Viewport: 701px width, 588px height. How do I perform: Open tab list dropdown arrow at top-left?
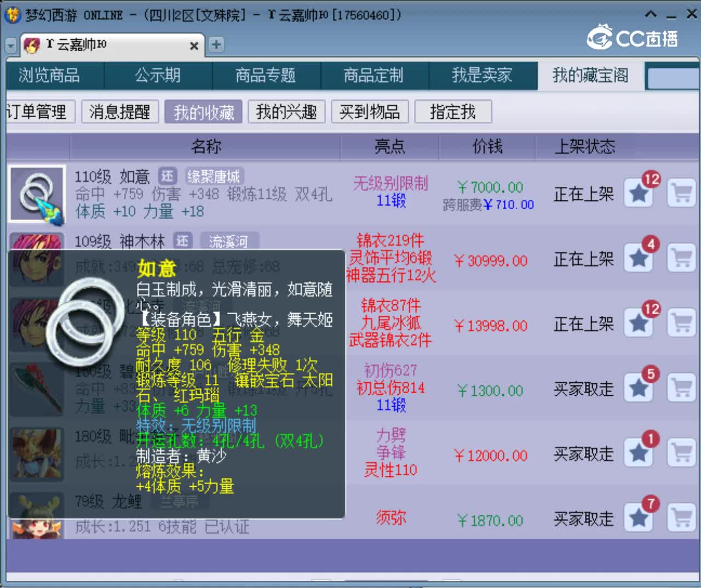click(11, 45)
